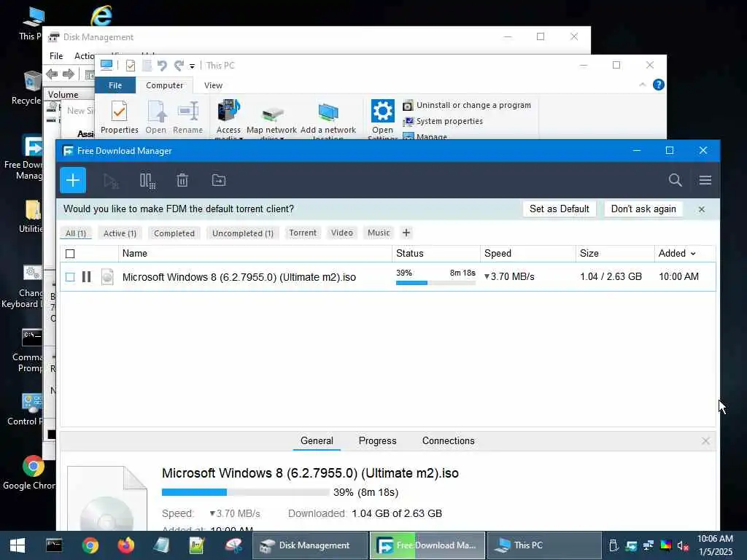The image size is (747, 560).
Task: Show Torrent downloads filter
Action: (303, 233)
